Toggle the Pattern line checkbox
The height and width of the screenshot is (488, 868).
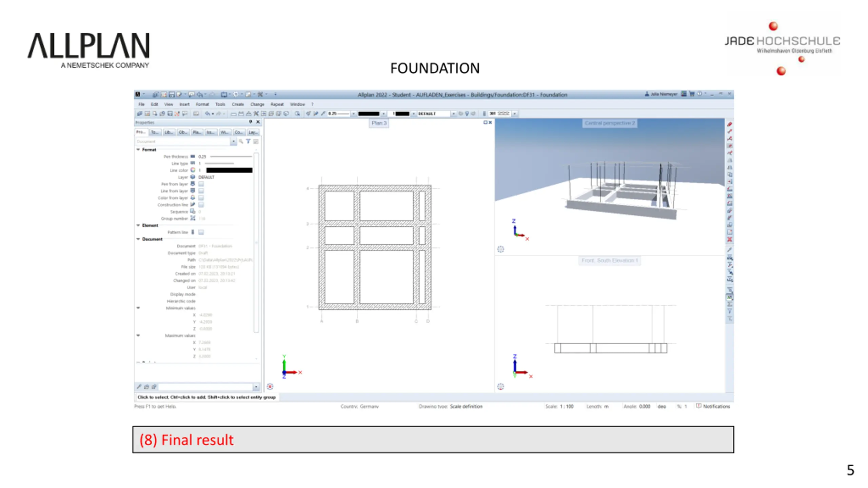(201, 232)
